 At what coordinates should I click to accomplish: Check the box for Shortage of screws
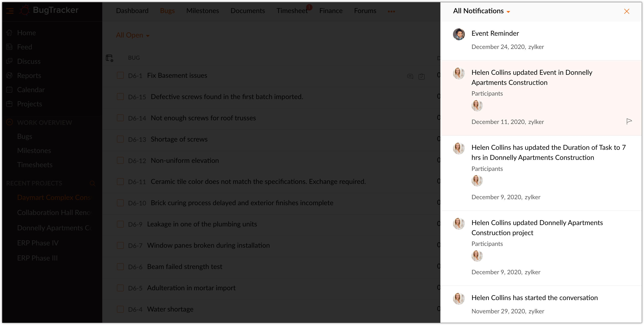coord(120,139)
